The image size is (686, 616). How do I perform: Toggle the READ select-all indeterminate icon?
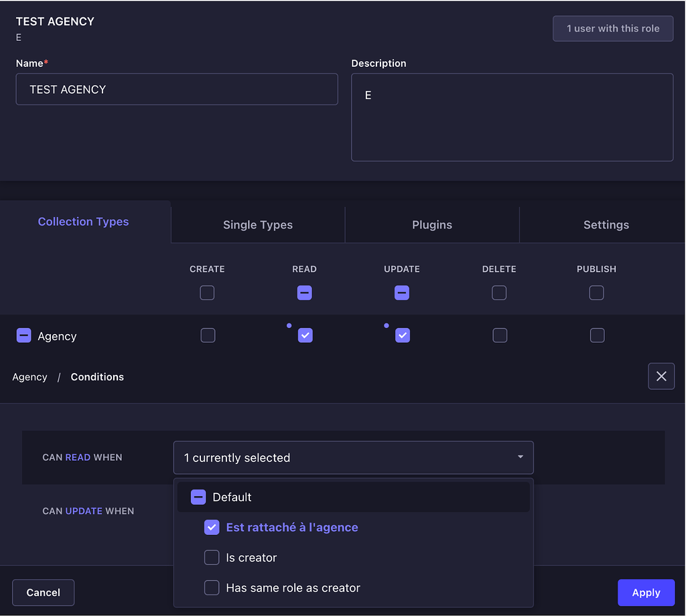pos(305,293)
